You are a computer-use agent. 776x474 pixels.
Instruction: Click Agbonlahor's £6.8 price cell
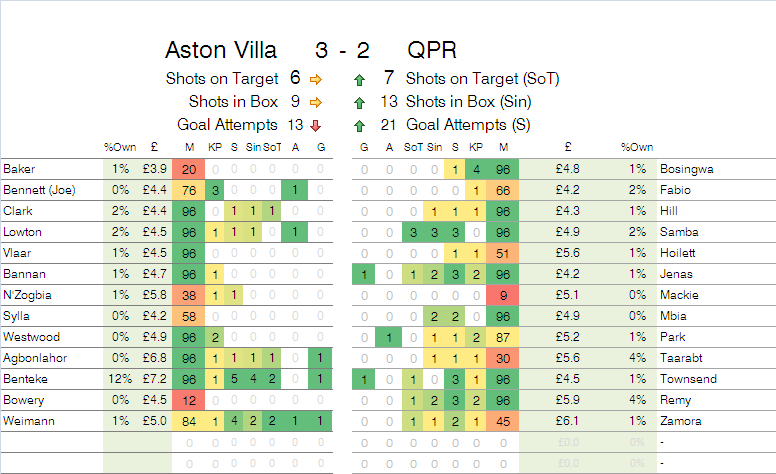[x=153, y=358]
